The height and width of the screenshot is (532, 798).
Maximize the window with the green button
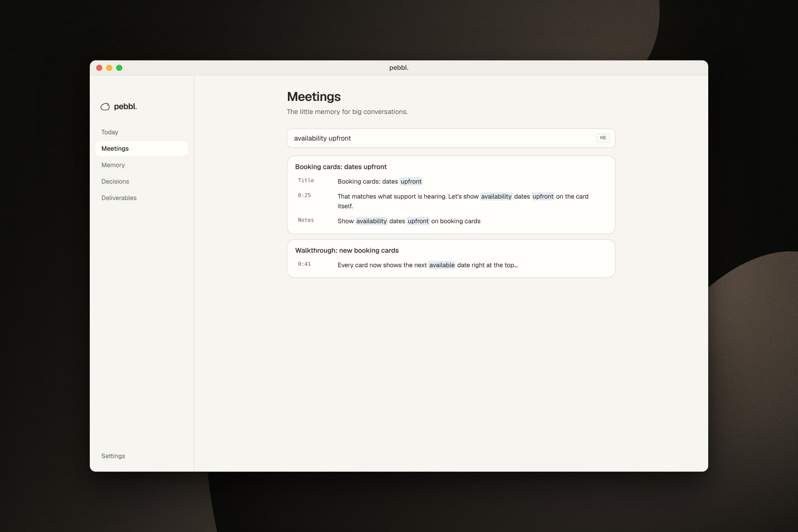(119, 68)
